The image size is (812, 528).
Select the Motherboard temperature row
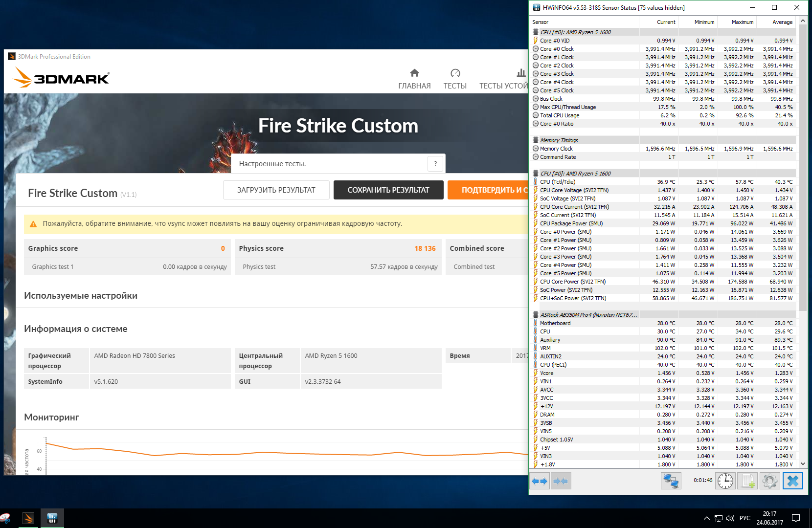point(664,323)
